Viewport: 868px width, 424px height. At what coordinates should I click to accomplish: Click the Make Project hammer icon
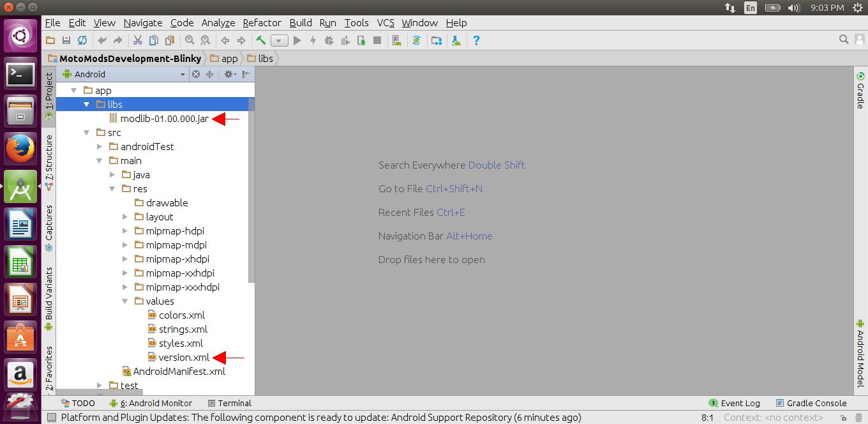tap(261, 40)
